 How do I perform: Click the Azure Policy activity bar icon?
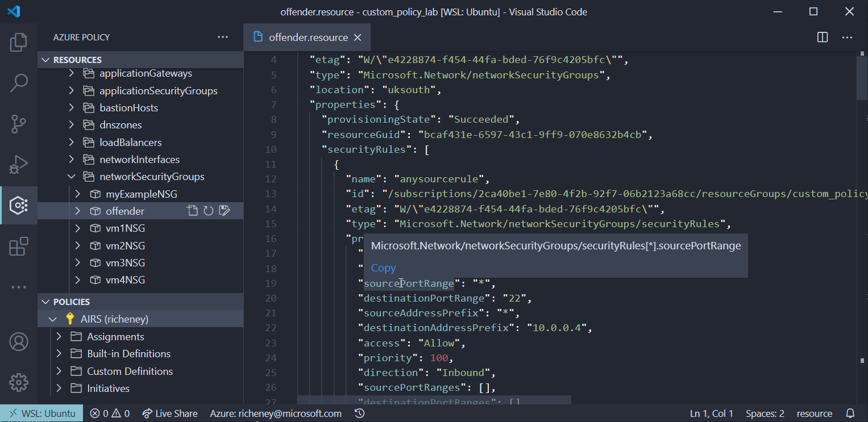pyautogui.click(x=19, y=205)
